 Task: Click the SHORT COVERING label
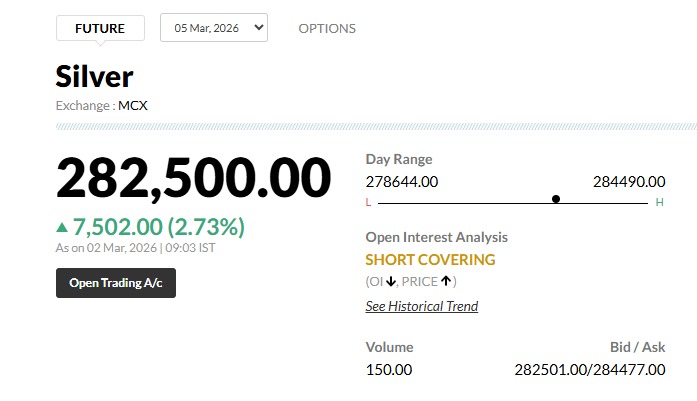tap(430, 260)
